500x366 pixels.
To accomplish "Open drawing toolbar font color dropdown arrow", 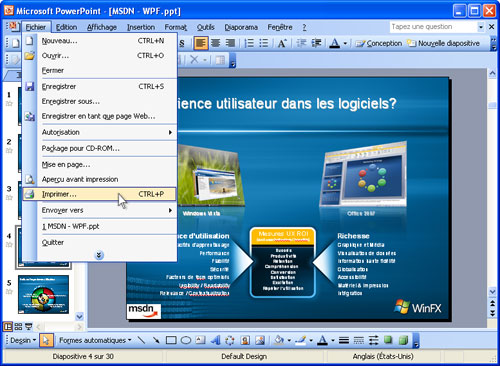I will click(333, 340).
